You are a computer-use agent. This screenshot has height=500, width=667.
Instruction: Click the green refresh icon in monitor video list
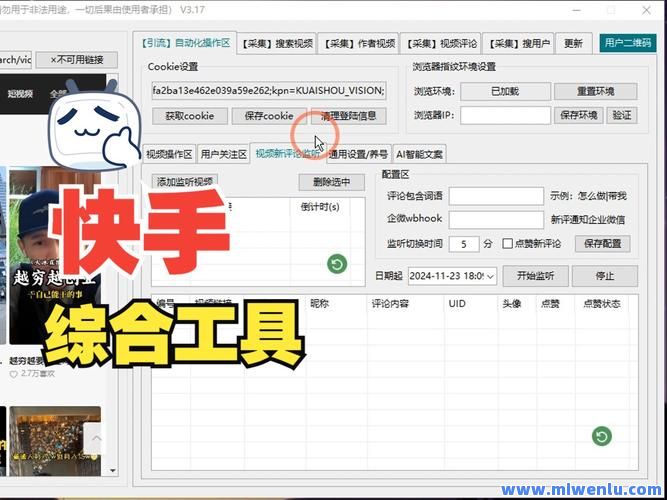click(337, 264)
